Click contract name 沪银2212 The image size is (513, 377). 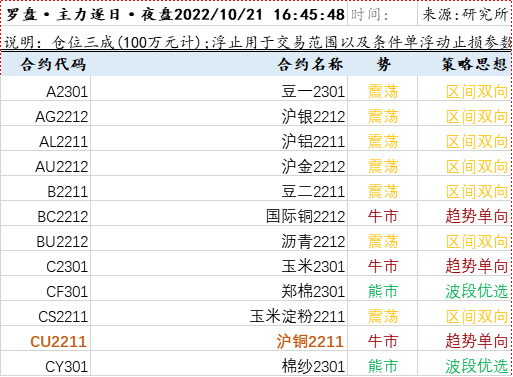313,116
